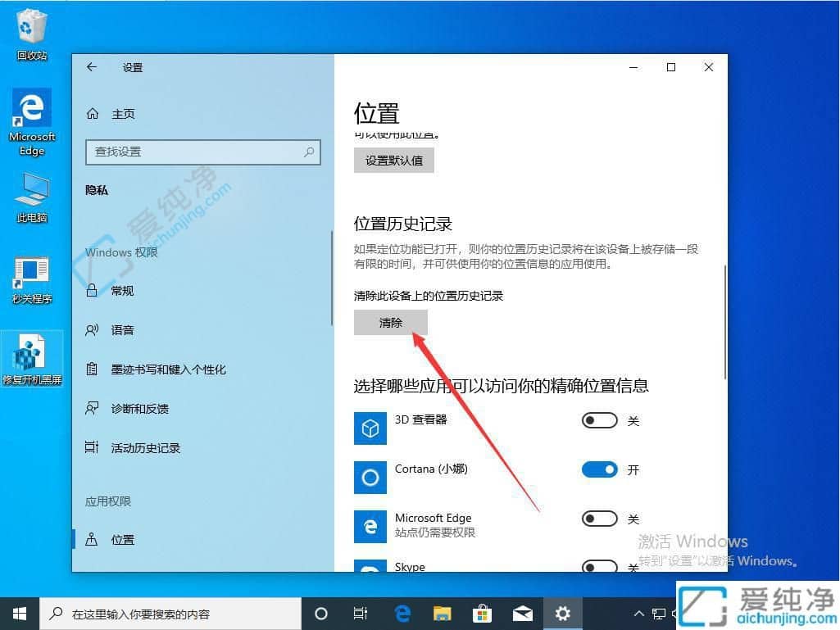
Task: Open 墨迹书写和键入个性化 settings
Action: tap(168, 369)
